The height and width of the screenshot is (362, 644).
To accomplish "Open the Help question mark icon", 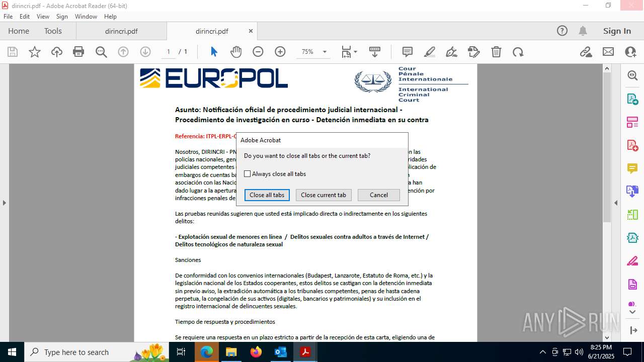I will click(x=562, y=31).
